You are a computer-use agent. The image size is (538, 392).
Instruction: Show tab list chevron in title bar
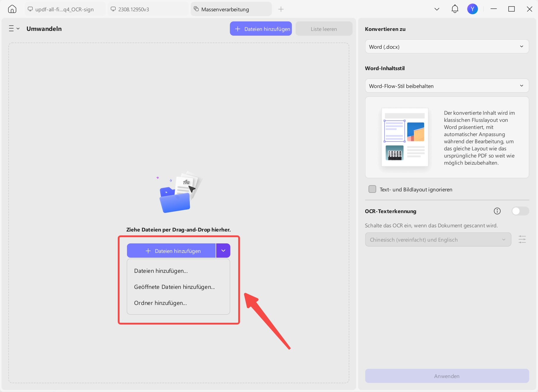pyautogui.click(x=437, y=9)
